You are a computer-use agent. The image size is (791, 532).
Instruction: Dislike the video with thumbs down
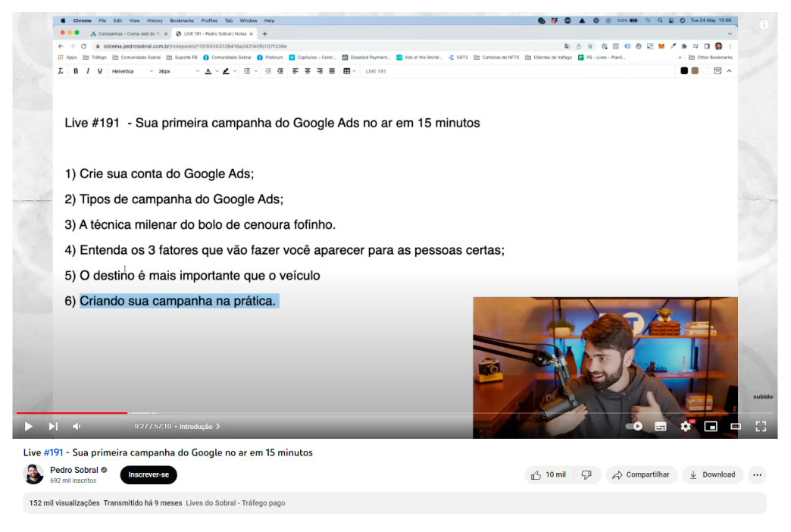tap(586, 474)
